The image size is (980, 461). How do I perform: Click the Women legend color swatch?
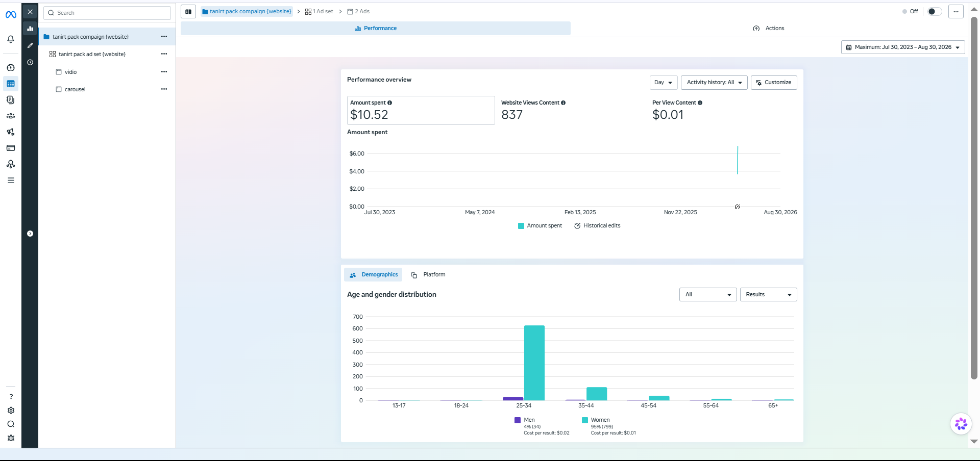585,420
